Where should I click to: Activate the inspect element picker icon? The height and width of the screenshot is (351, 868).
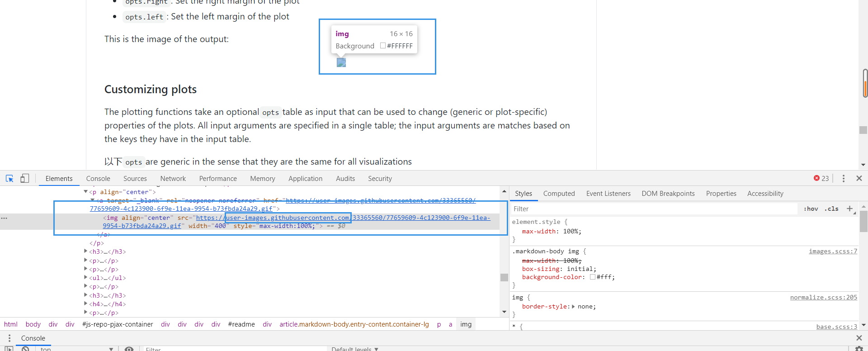[9, 179]
